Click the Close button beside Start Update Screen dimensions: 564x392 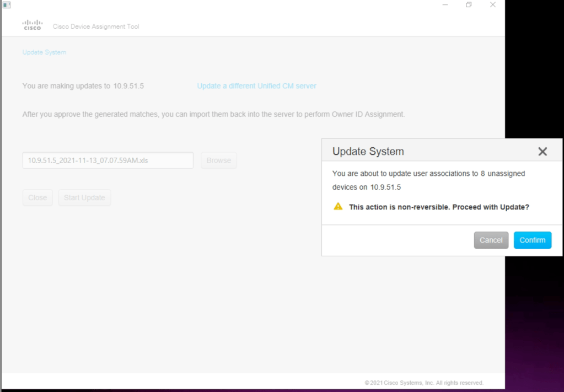pos(37,198)
